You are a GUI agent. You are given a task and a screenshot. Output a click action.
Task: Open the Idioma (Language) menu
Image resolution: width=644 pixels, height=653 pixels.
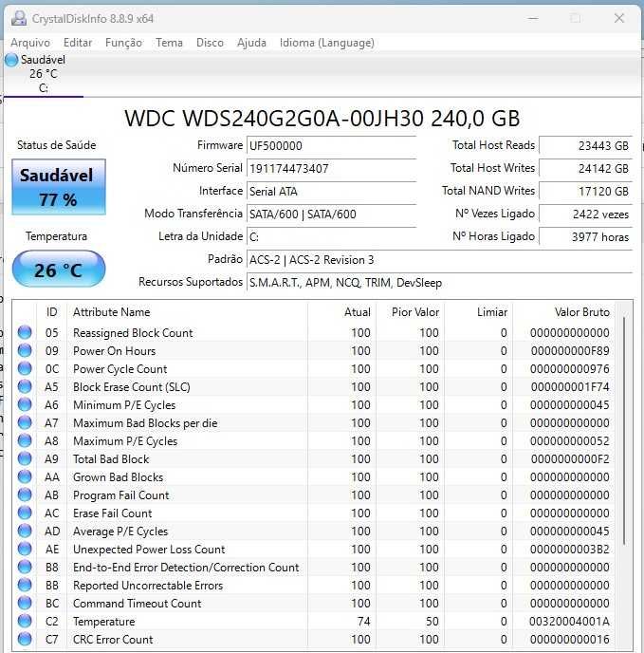click(327, 43)
